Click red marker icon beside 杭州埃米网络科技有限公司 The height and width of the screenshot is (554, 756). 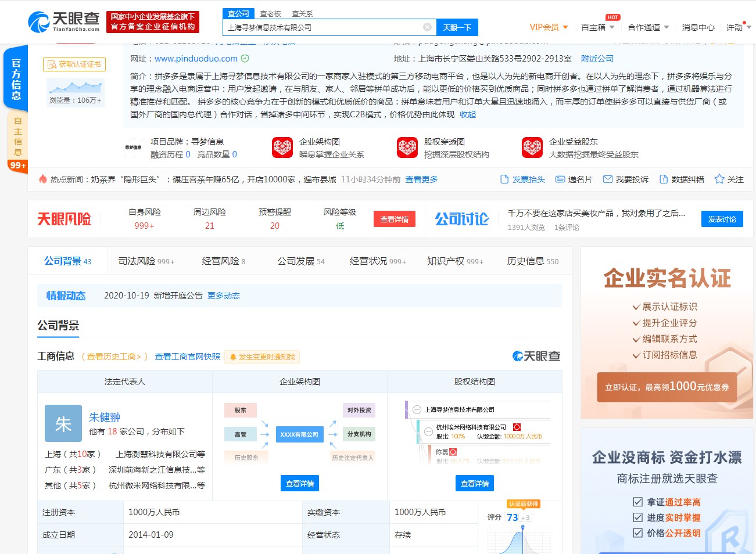517,427
